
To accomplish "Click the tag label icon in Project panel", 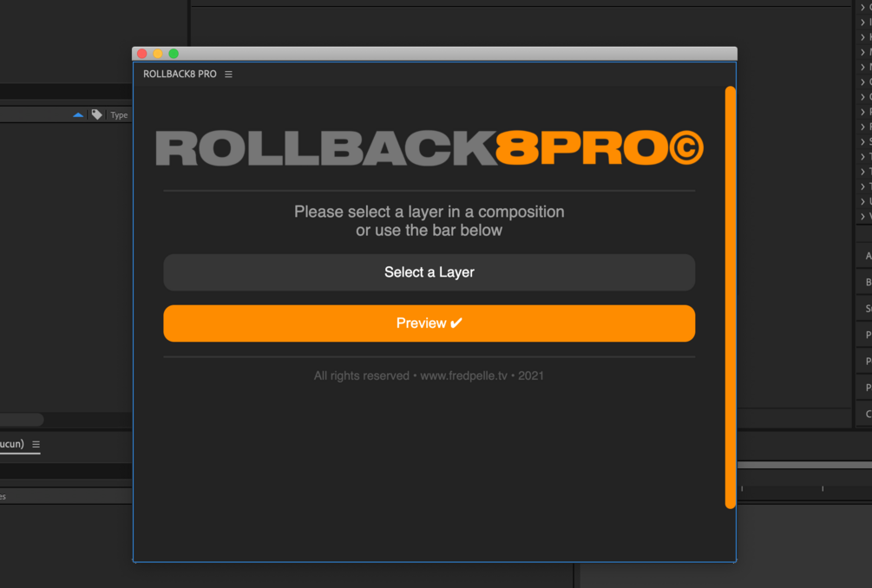I will pyautogui.click(x=97, y=114).
